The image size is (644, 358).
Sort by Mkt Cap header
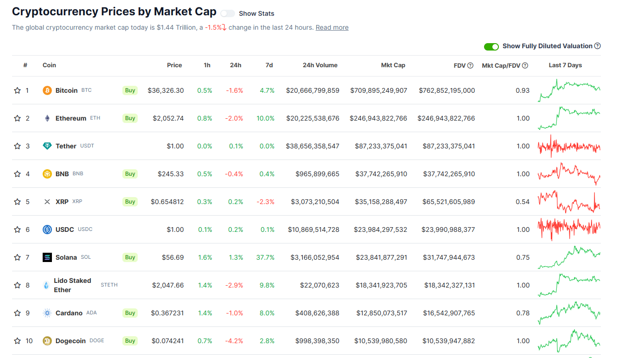(x=393, y=65)
